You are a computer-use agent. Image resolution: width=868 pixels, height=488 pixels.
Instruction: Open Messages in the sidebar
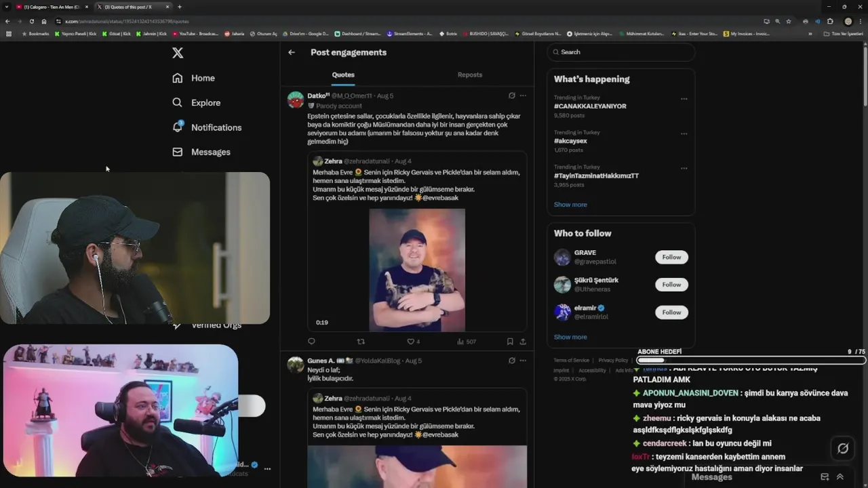pos(201,152)
